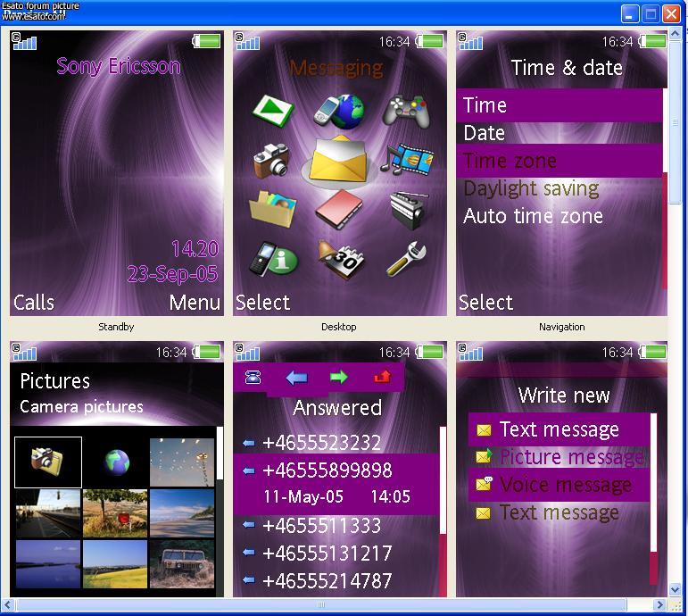
Task: Open the yellow field landscape thumbnail
Action: point(115,564)
